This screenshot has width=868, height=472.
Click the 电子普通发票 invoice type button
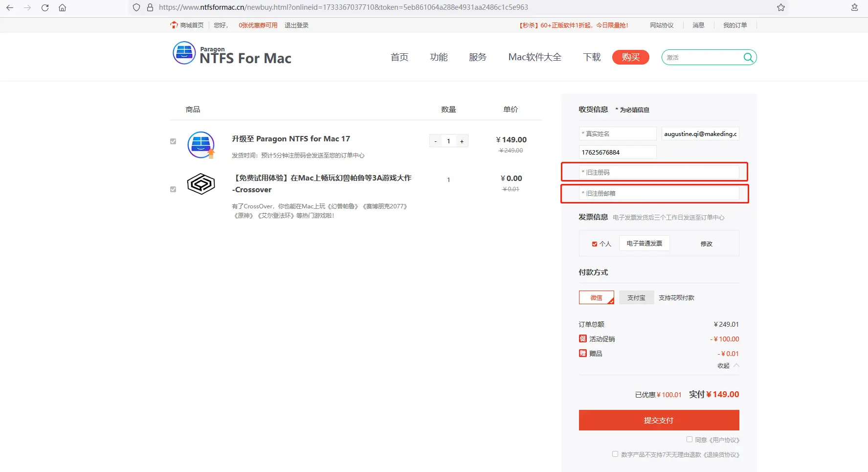point(645,244)
